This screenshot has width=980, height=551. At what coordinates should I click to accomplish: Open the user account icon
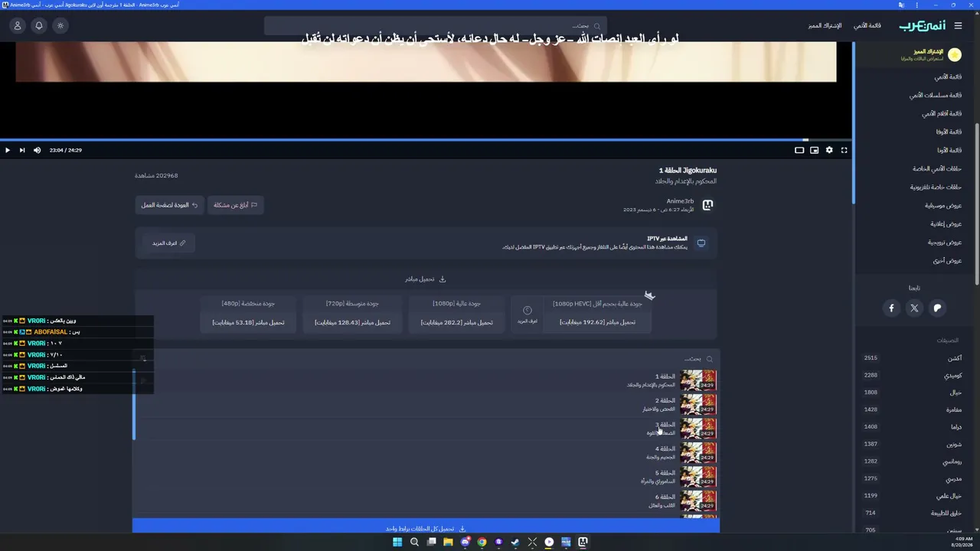18,25
